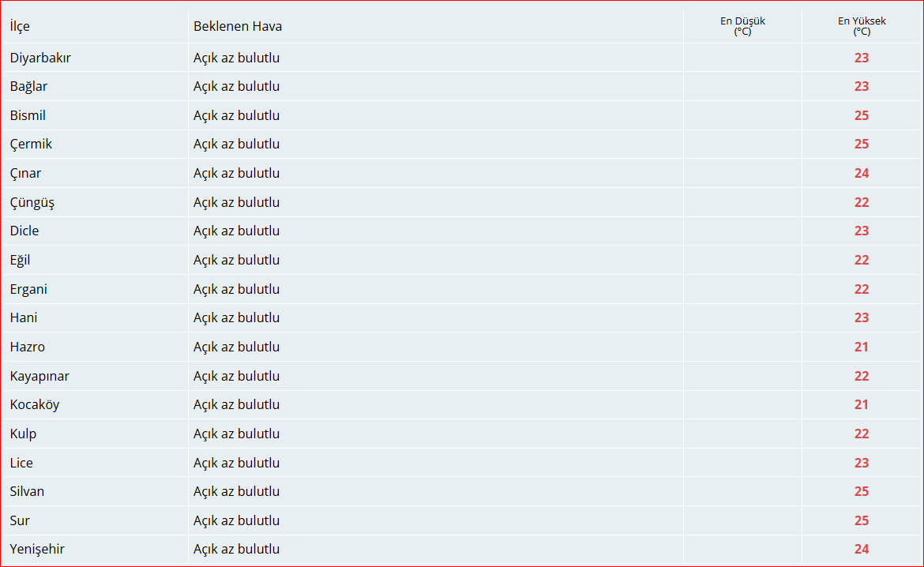This screenshot has height=567, width=924.
Task: Choose the Çüngüş district name
Action: (x=32, y=202)
